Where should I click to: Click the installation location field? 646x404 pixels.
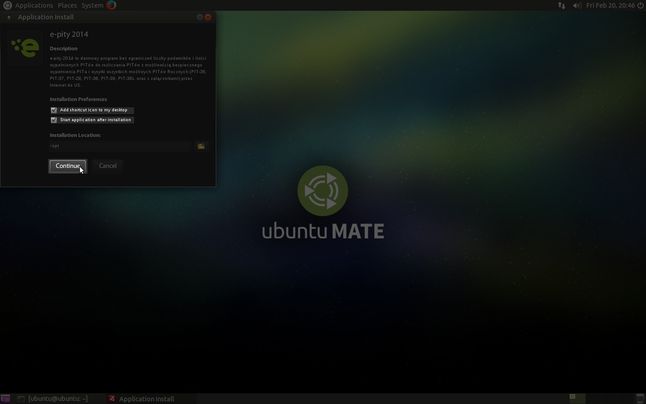(121, 146)
